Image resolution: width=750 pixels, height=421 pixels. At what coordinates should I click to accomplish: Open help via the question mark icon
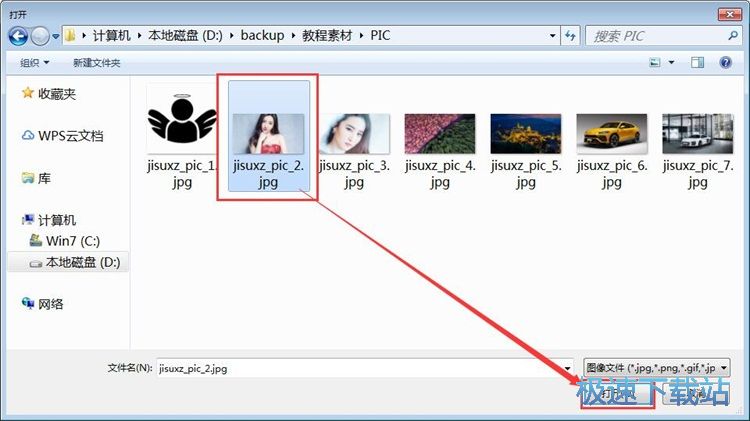[x=725, y=63]
